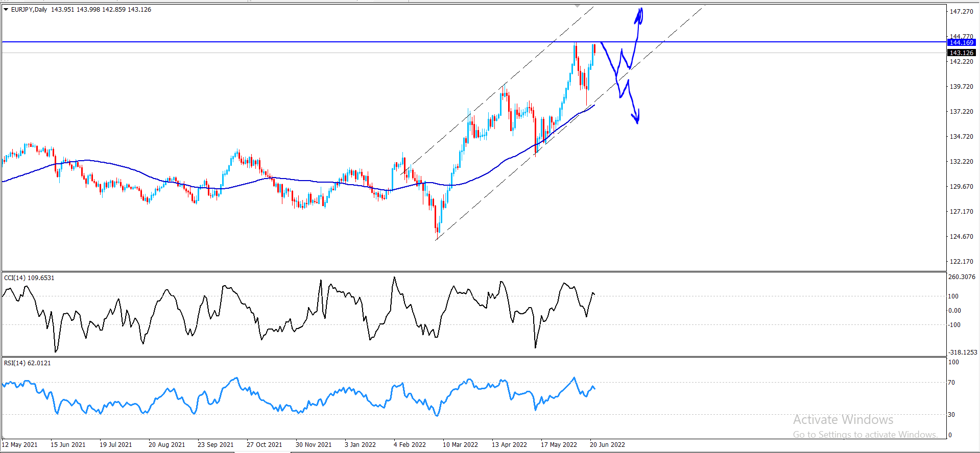Click the 30 level on RSI scale

pyautogui.click(x=951, y=415)
